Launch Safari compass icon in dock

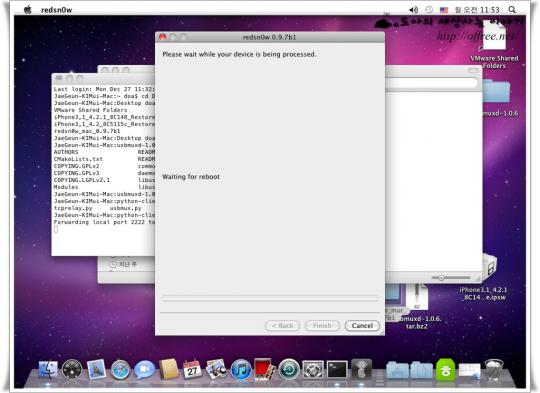(x=120, y=371)
